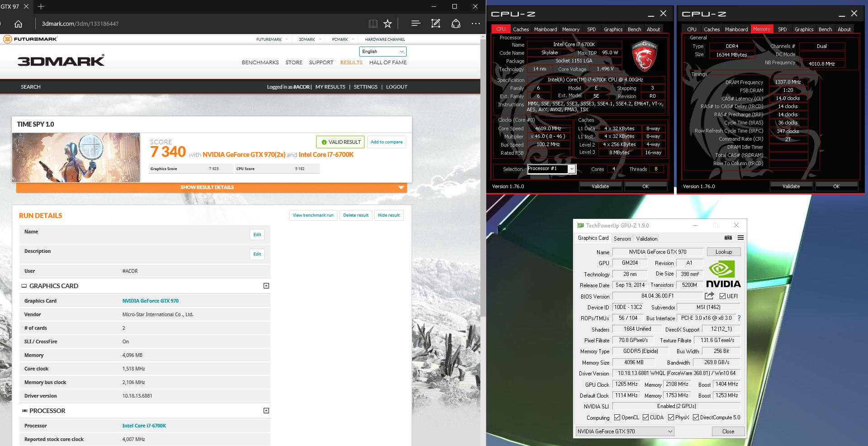Image resolution: width=868 pixels, height=446 pixels.
Task: Toggle the DirectCompute 5.0 checkbox
Action: (696, 418)
